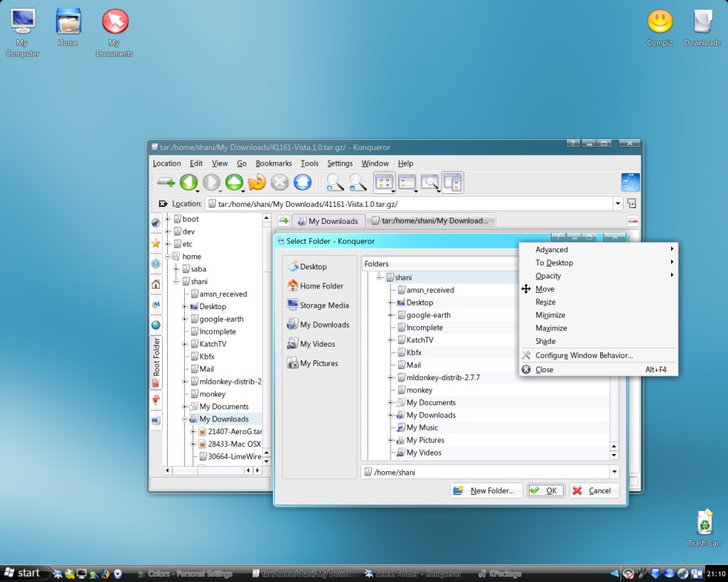Click the KPackage taskbar entry
This screenshot has height=582, width=728.
coord(500,573)
